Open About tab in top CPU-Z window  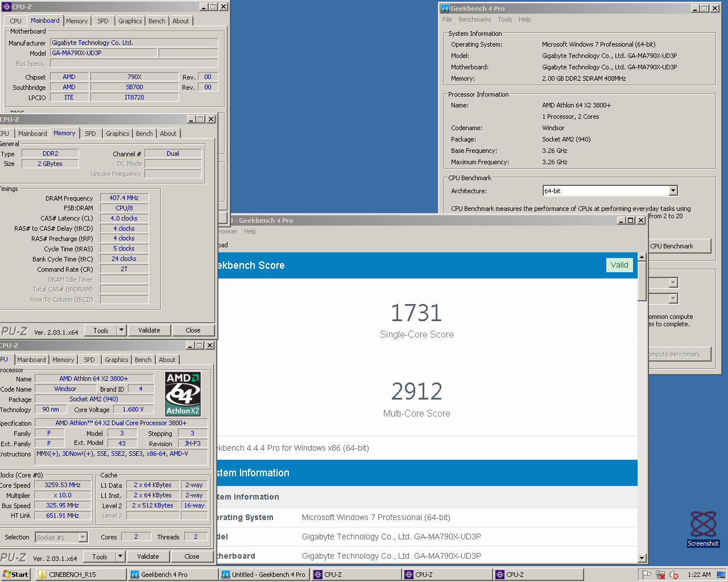click(181, 21)
